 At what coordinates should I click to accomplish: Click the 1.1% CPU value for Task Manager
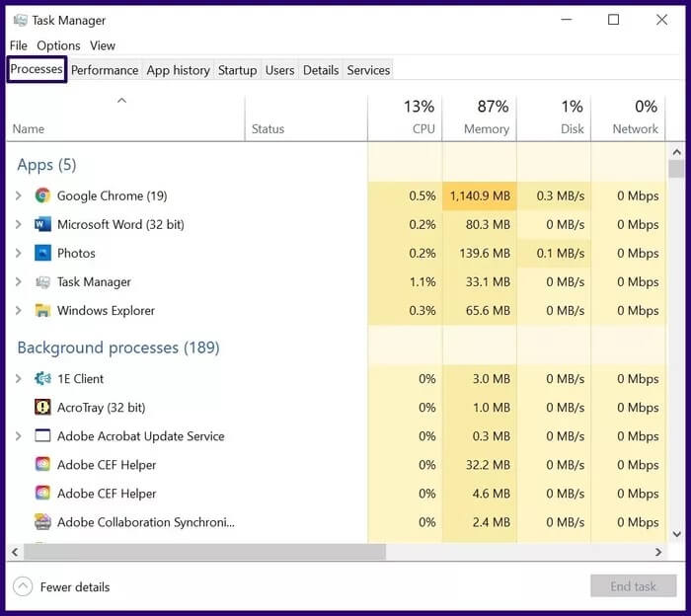tap(422, 282)
